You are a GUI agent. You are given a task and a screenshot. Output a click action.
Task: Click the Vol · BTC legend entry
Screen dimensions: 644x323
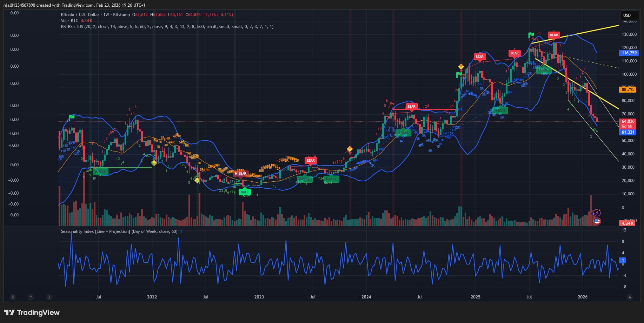pos(69,21)
